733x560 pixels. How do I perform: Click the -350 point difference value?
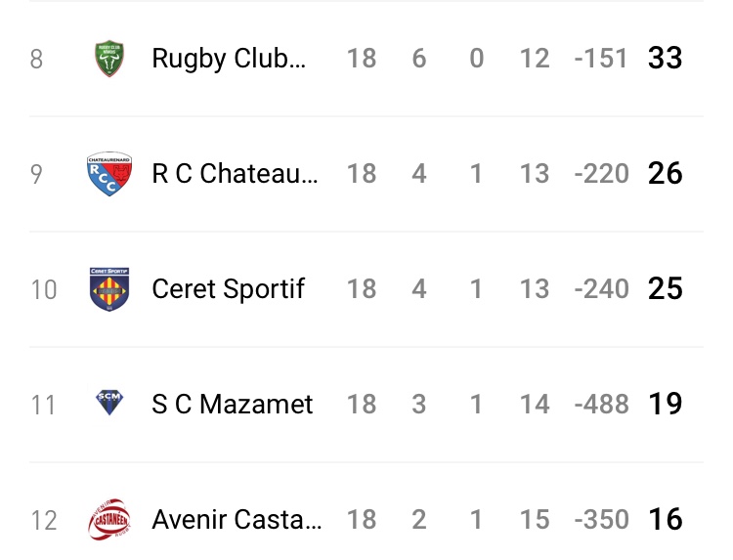601,520
